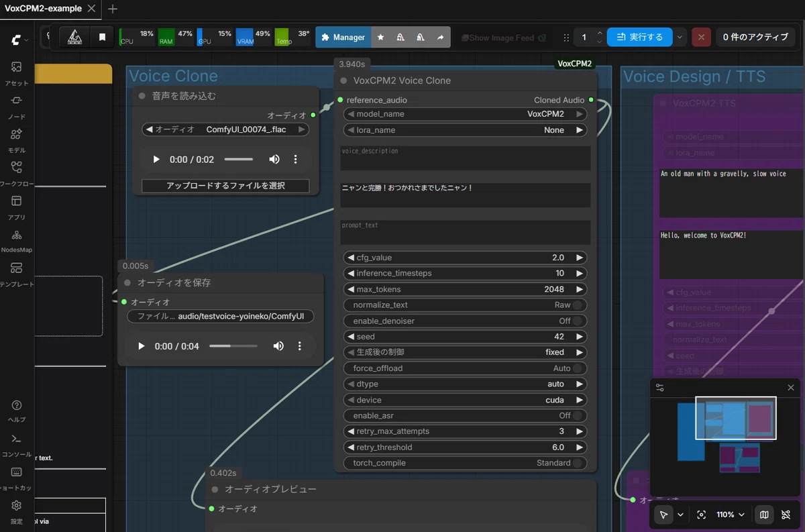Click the share arrow icon after Manager

click(x=440, y=38)
